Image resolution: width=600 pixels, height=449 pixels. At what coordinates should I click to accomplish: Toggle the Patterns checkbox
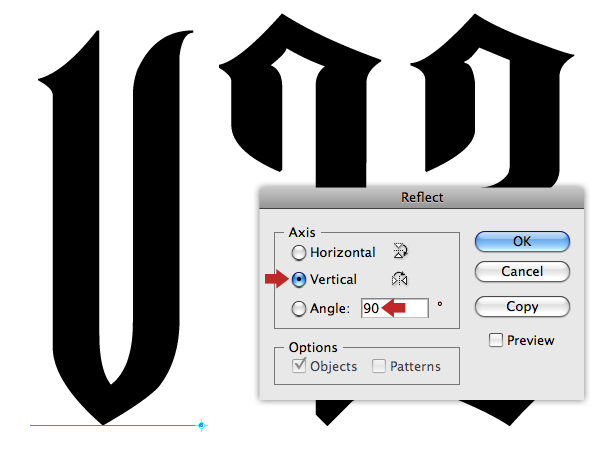(x=378, y=366)
